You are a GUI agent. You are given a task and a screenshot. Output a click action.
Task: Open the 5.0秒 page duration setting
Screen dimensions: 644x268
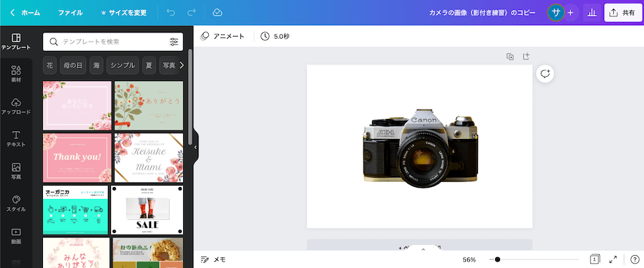pyautogui.click(x=275, y=36)
